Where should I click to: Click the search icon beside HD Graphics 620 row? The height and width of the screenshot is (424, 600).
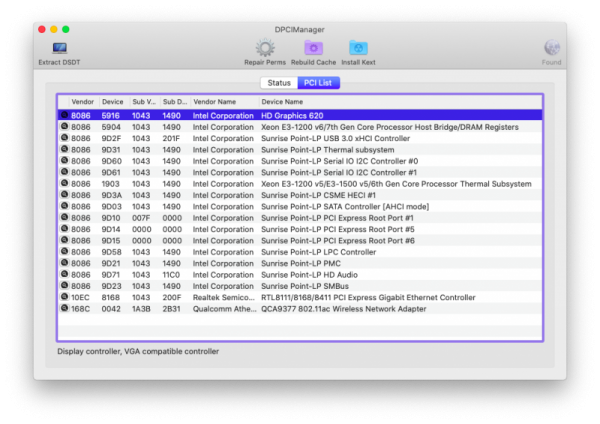click(x=65, y=116)
